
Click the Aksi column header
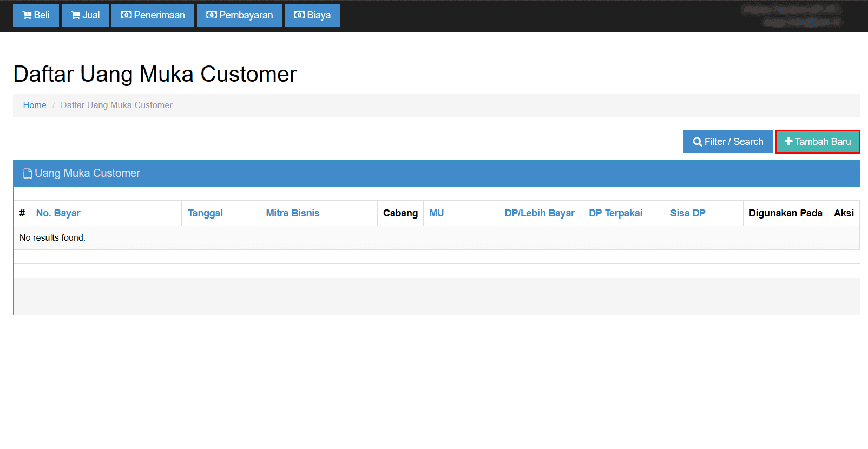click(844, 213)
